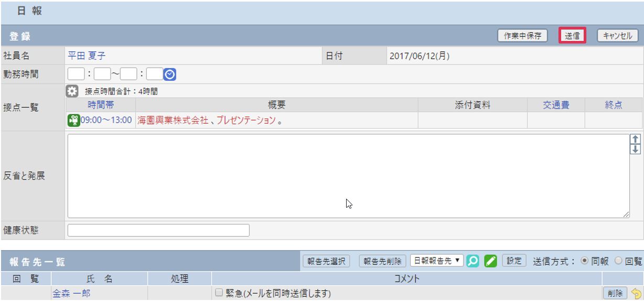Click the 作業中保存 save draft button

coord(522,36)
